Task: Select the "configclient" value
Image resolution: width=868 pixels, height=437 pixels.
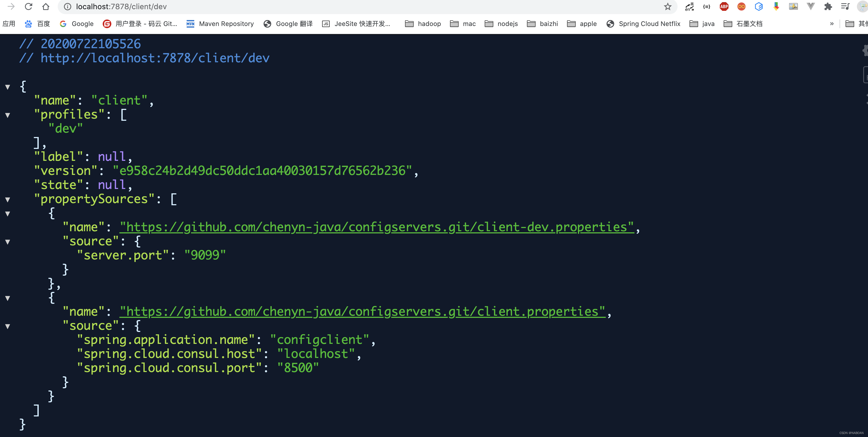Action: coord(320,340)
